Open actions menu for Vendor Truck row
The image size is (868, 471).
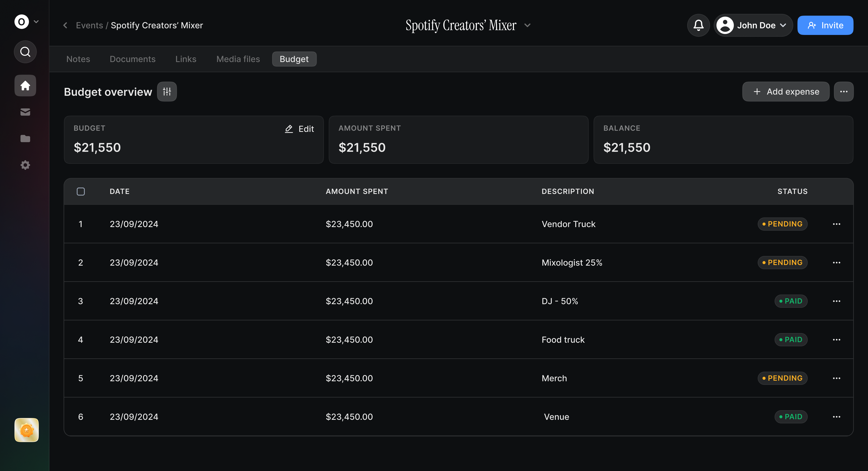[x=836, y=224]
